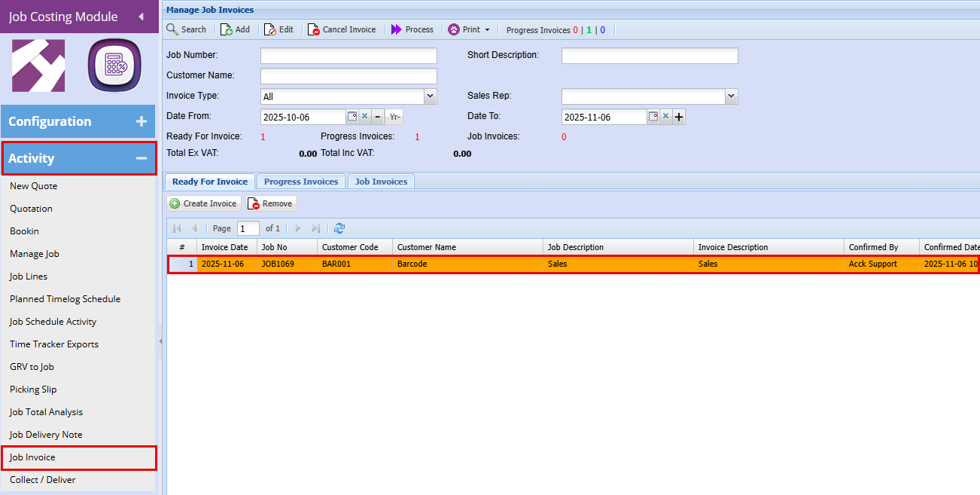
Task: Click in the Job Number field
Action: pos(348,56)
